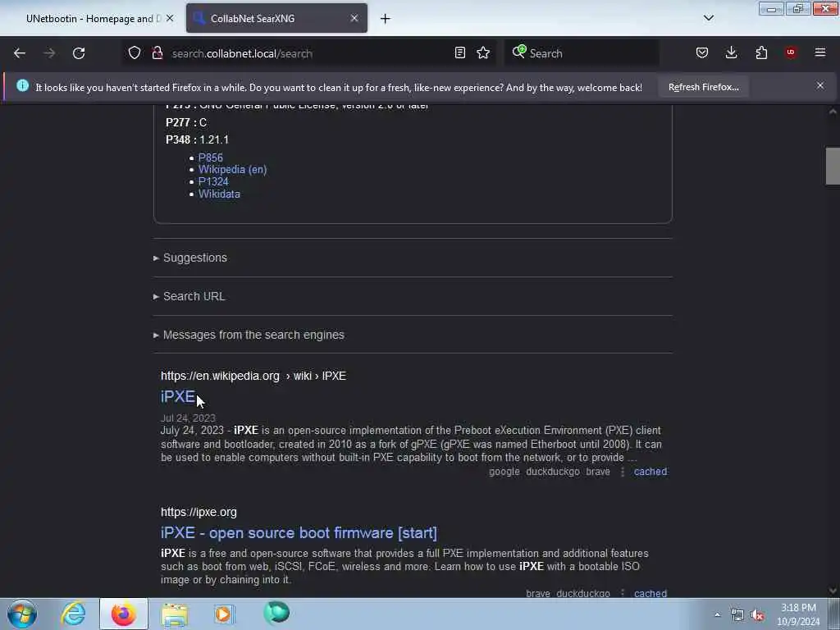Open Windows Media Player from the taskbar
Viewport: 840px width, 630px height.
[224, 614]
